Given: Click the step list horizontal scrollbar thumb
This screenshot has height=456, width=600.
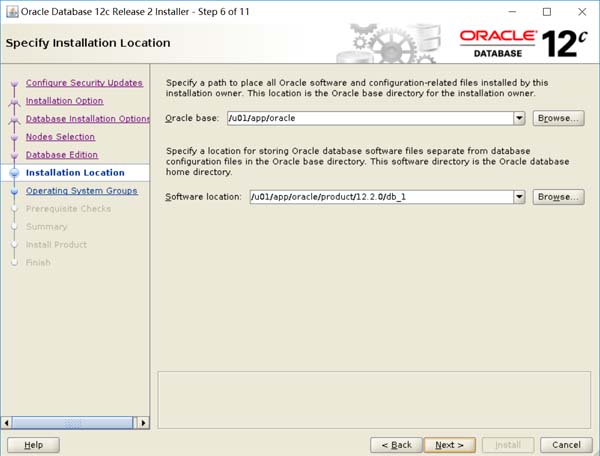Looking at the screenshot, I should [x=73, y=423].
